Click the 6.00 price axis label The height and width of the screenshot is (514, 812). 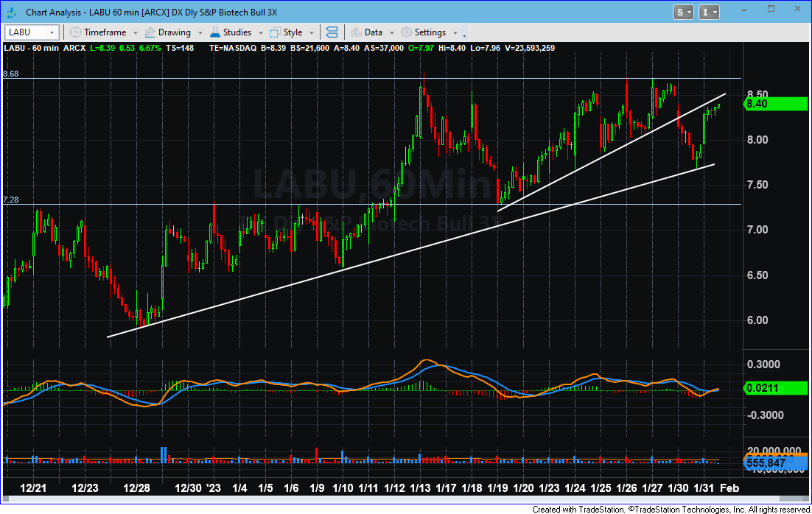click(x=757, y=320)
